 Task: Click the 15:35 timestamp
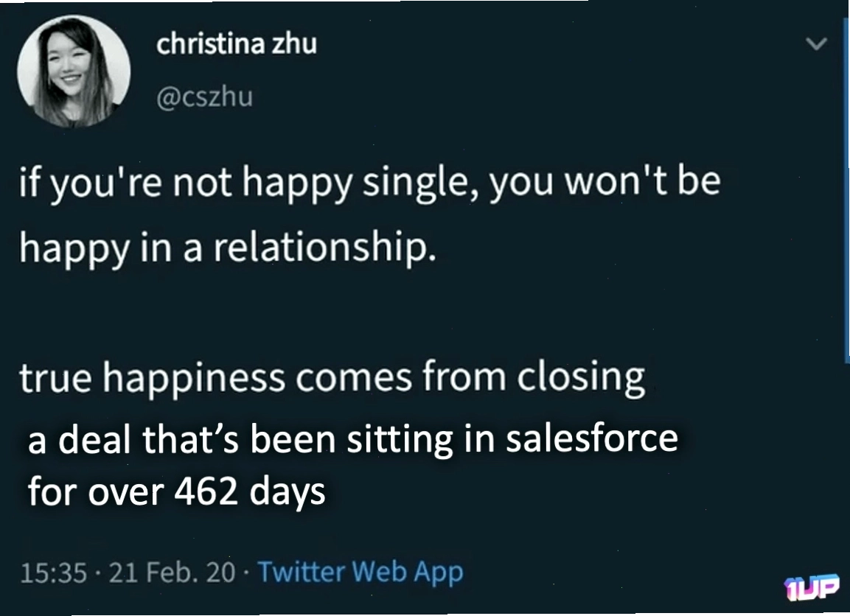pyautogui.click(x=54, y=573)
